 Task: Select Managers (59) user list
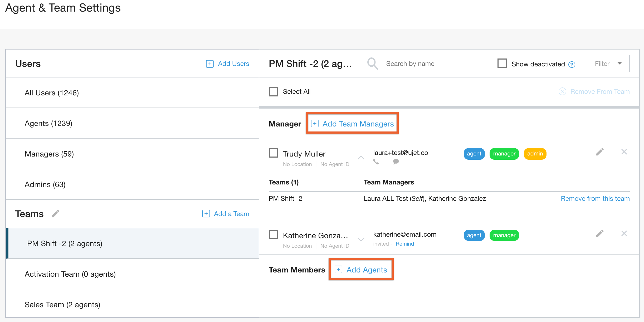(49, 154)
